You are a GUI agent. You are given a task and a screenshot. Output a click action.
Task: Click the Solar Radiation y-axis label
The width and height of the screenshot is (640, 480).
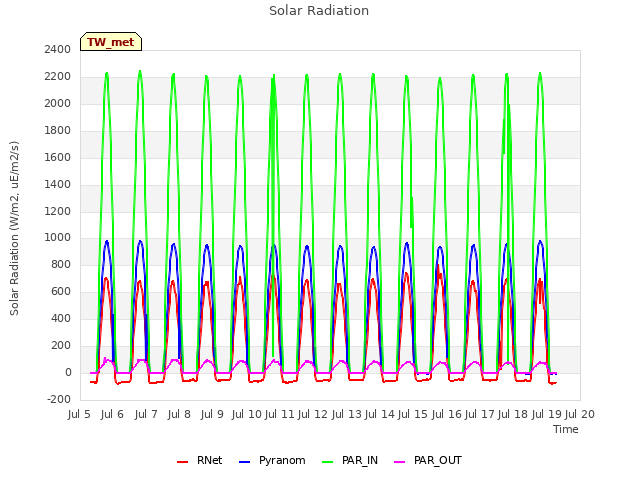14,228
